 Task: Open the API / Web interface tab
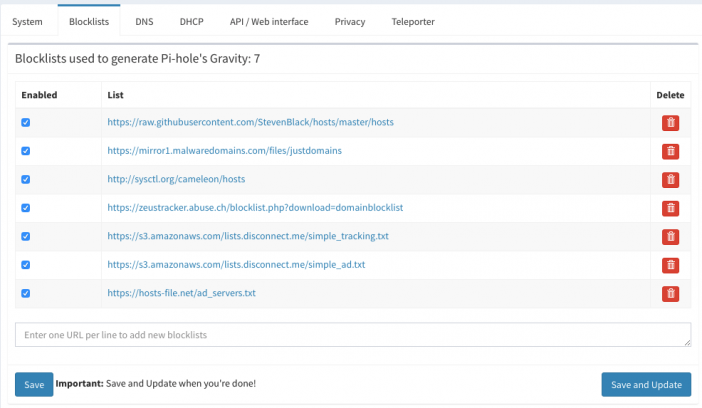point(269,21)
